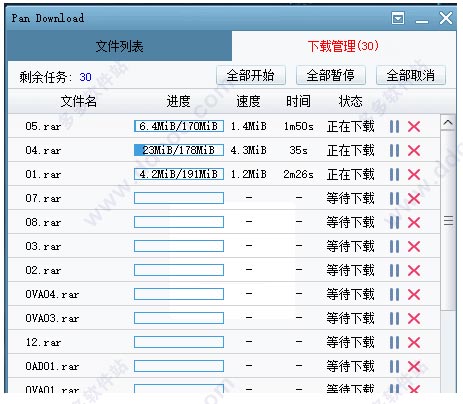The width and height of the screenshot is (463, 404).
Task: Select the 12.rar file name
Action: pyautogui.click(x=43, y=342)
